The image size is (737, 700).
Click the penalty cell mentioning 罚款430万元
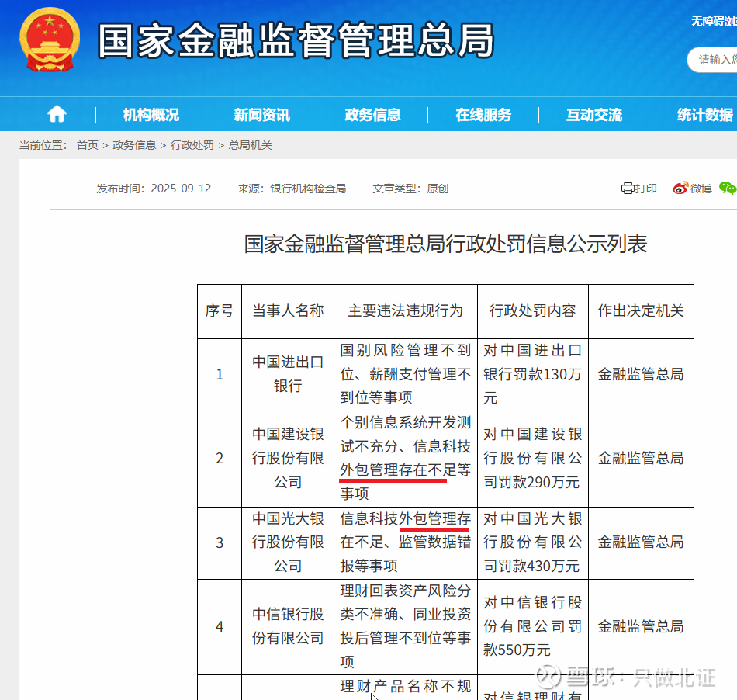(x=532, y=542)
